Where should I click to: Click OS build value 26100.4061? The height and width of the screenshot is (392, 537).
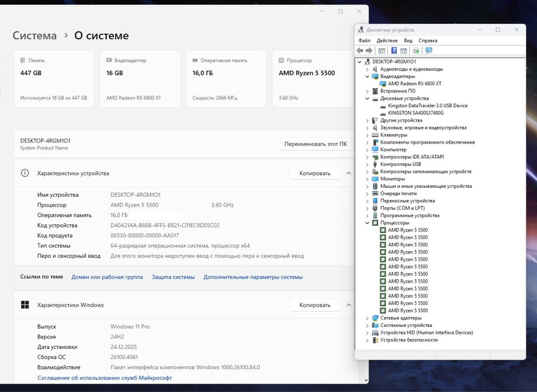click(124, 357)
